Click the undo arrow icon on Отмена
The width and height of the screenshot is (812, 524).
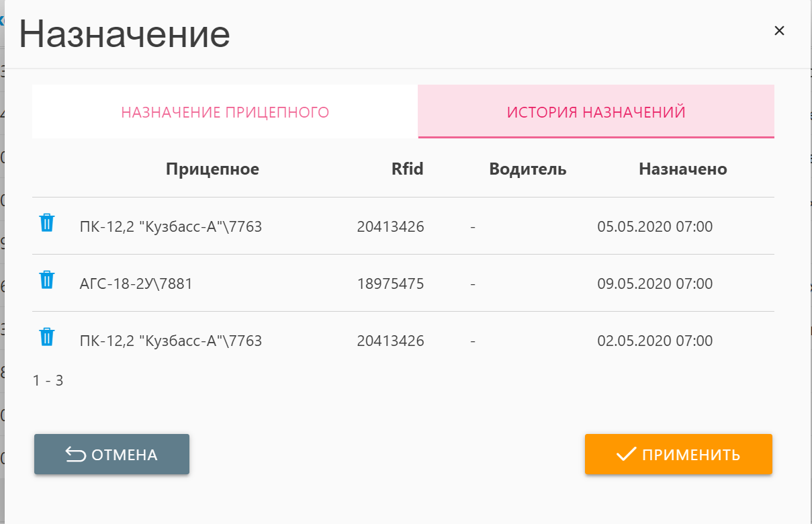click(75, 455)
